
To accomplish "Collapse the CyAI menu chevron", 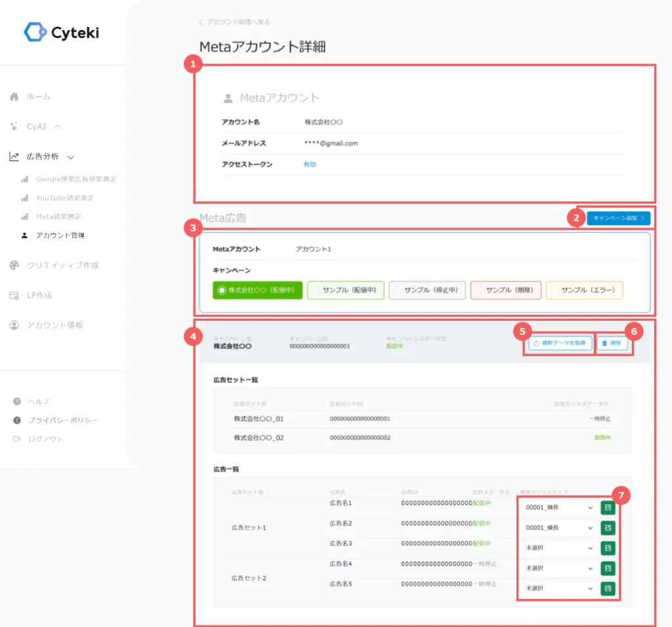I will click(x=58, y=127).
